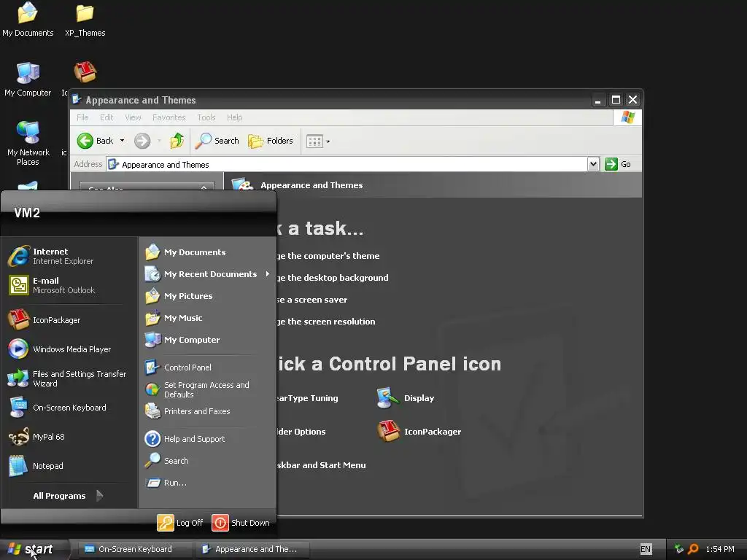The image size is (747, 560).
Task: Click the clock showing 1:54 PM
Action: [720, 549]
